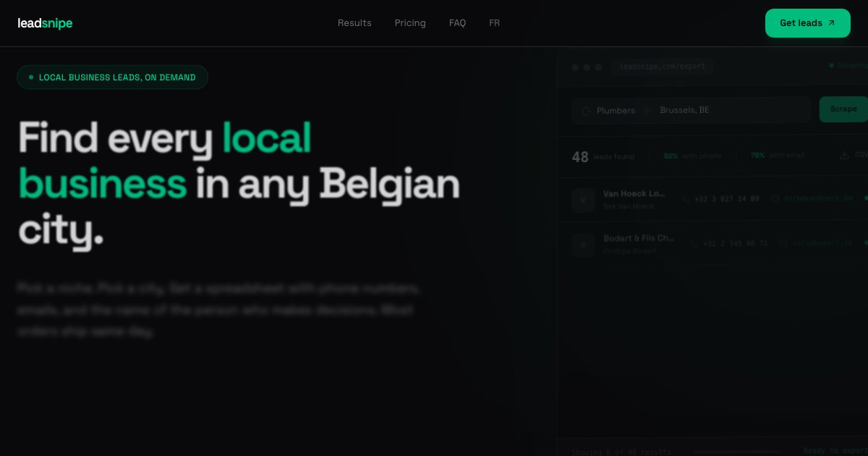The image size is (868, 456).
Task: Open the FAQ nav link
Action: (x=457, y=23)
